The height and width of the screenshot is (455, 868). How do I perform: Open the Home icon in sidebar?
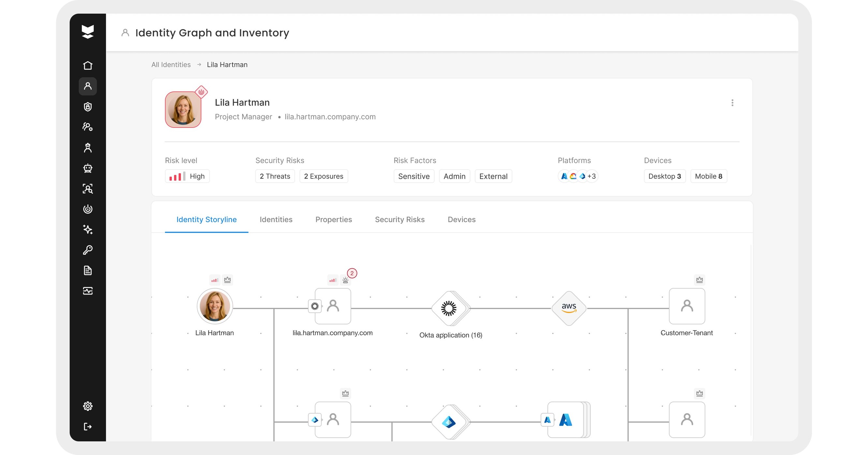88,66
